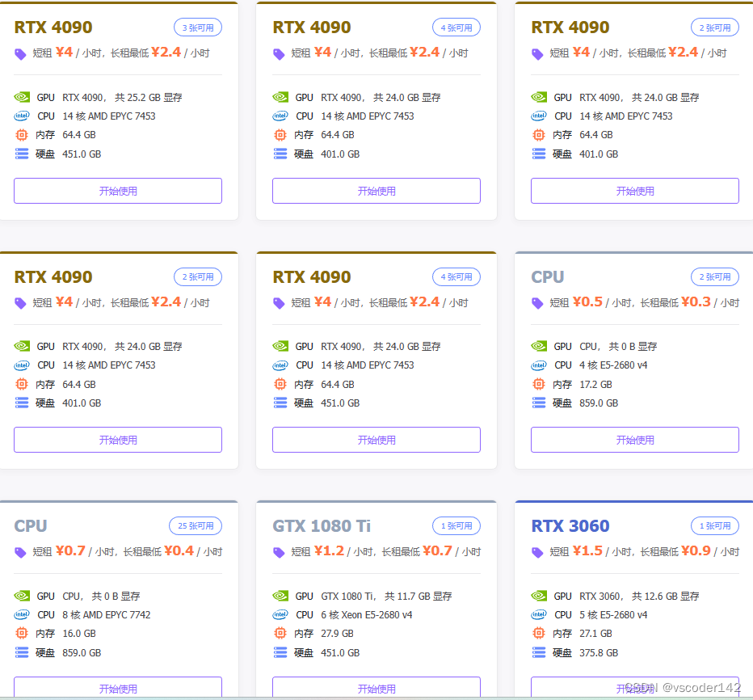This screenshot has width=753, height=700.
Task: Click the 25 张可用 availability badge
Action: coord(196,525)
